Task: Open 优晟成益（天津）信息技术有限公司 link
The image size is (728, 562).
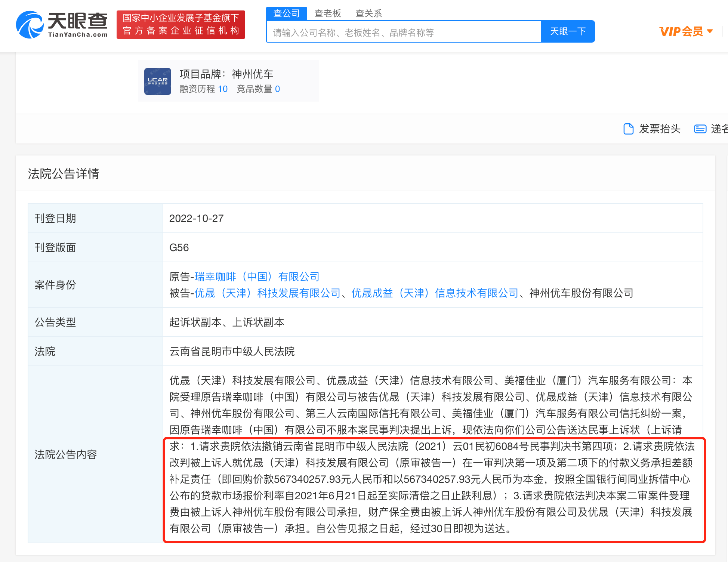Action: click(435, 293)
